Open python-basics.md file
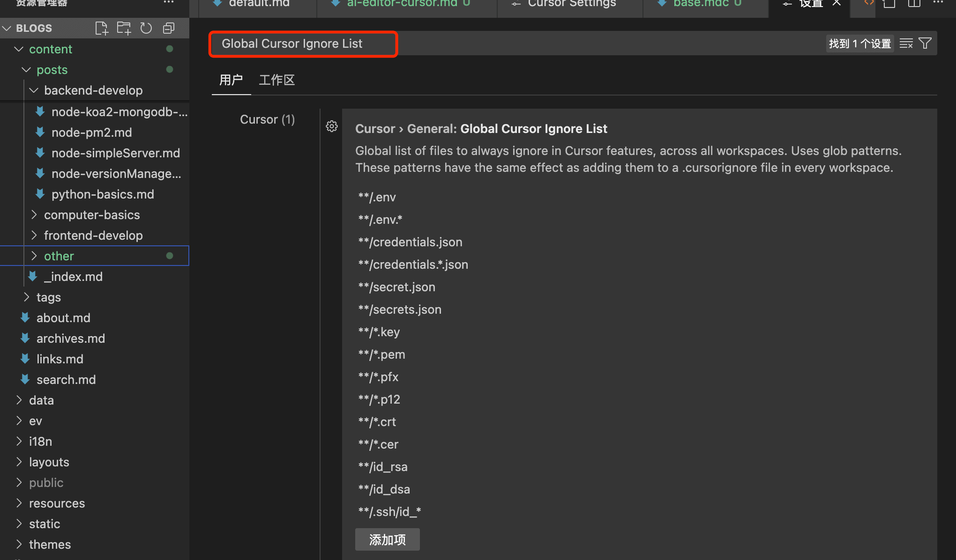The height and width of the screenshot is (560, 956). [x=95, y=194]
